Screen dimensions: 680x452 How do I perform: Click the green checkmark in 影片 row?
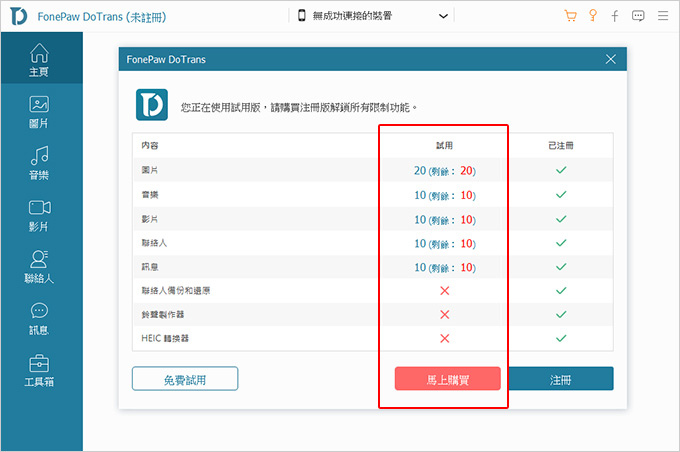[561, 219]
